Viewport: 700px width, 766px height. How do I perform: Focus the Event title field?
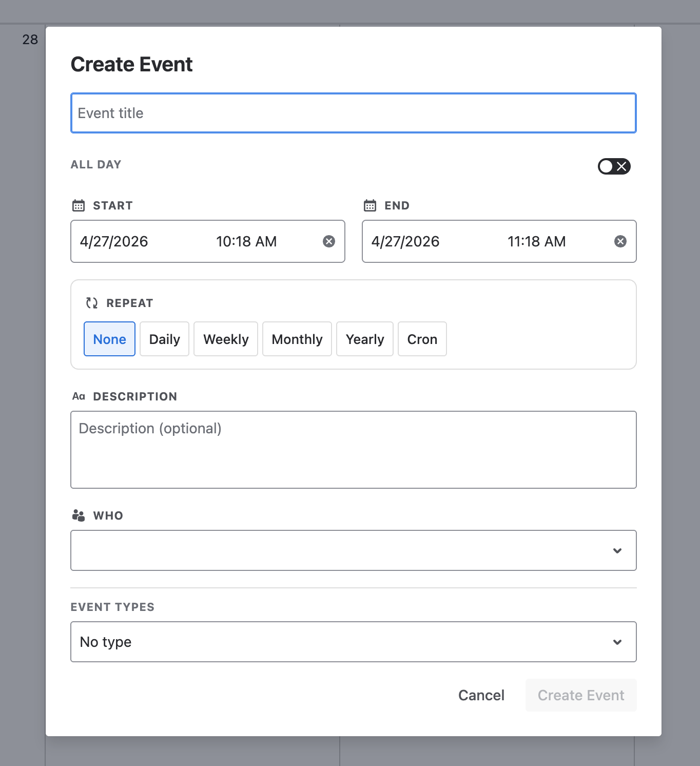pos(353,113)
